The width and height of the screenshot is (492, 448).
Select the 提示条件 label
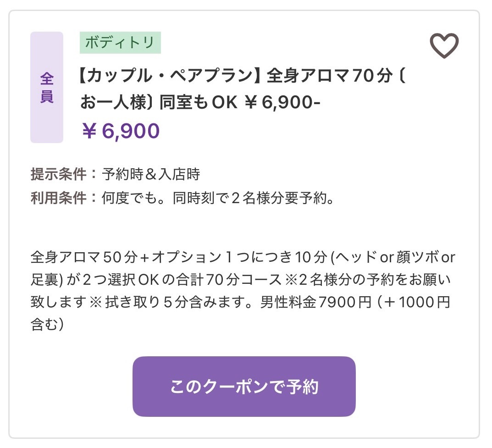click(x=58, y=174)
